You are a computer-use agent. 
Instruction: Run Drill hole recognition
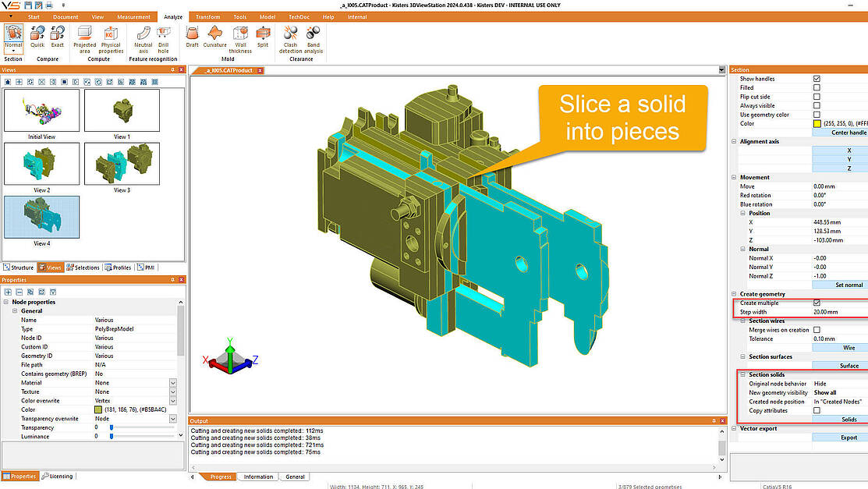pos(163,39)
